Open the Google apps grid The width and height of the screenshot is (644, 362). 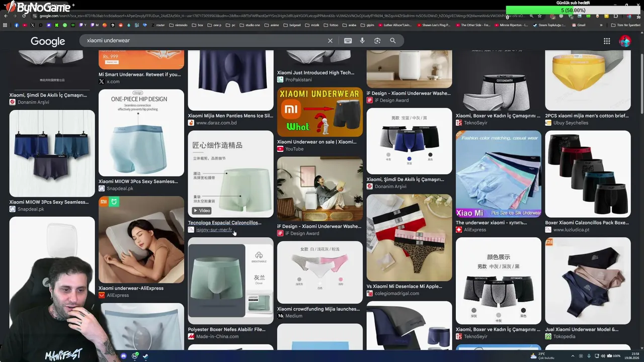point(607,41)
